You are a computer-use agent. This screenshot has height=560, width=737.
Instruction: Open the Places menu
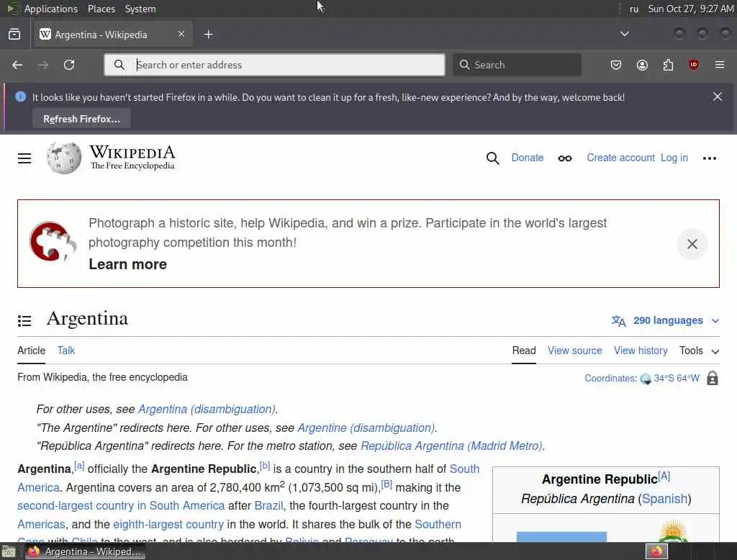(101, 9)
